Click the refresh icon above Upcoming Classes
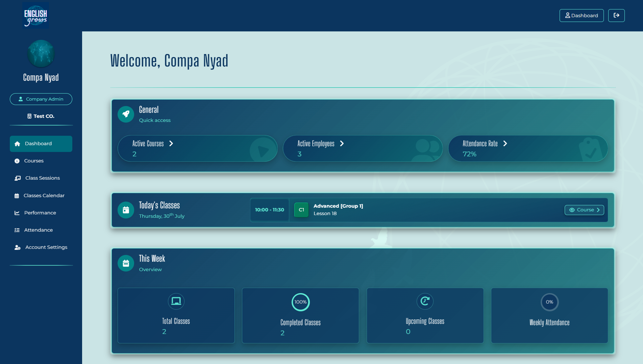 pyautogui.click(x=425, y=301)
